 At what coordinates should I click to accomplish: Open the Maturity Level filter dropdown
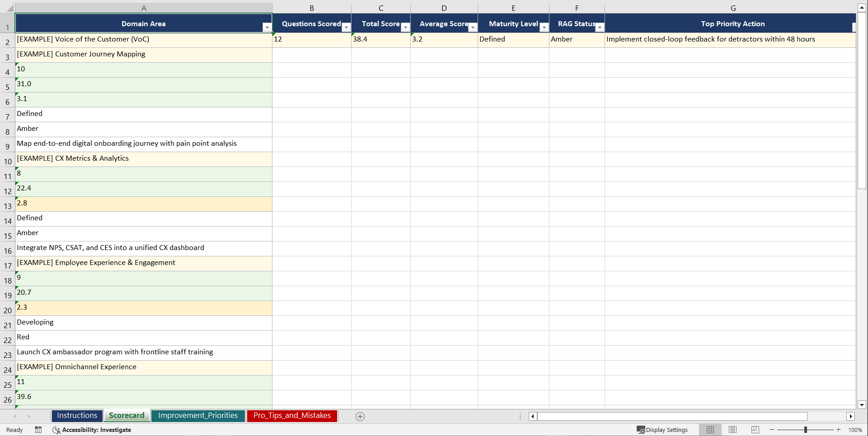(544, 28)
